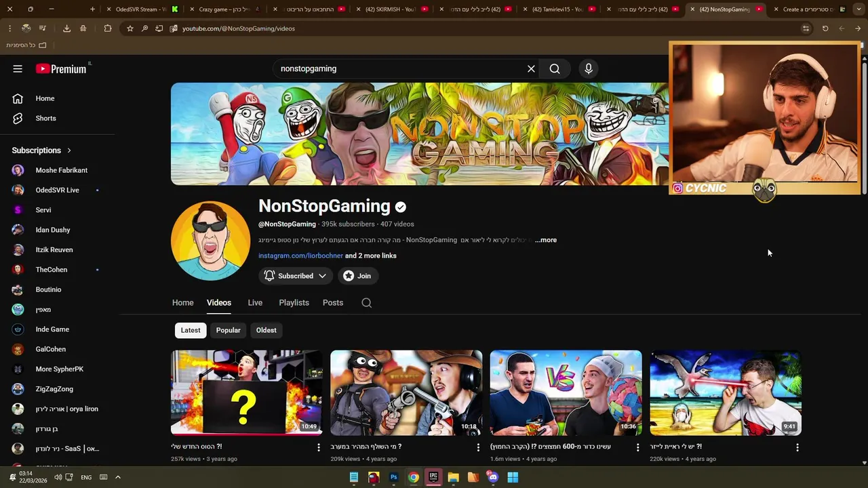Switch to the channel Live tab
This screenshot has width=868, height=488.
pyautogui.click(x=255, y=303)
